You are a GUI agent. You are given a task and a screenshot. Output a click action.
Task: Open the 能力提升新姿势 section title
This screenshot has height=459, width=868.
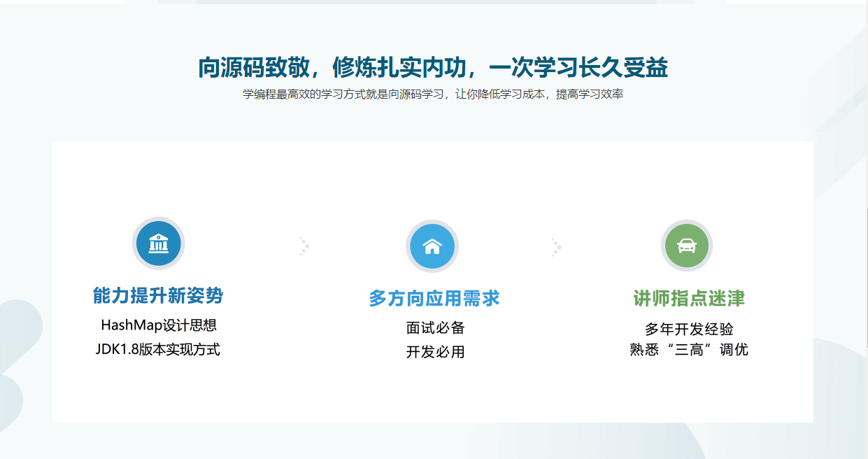tap(158, 295)
